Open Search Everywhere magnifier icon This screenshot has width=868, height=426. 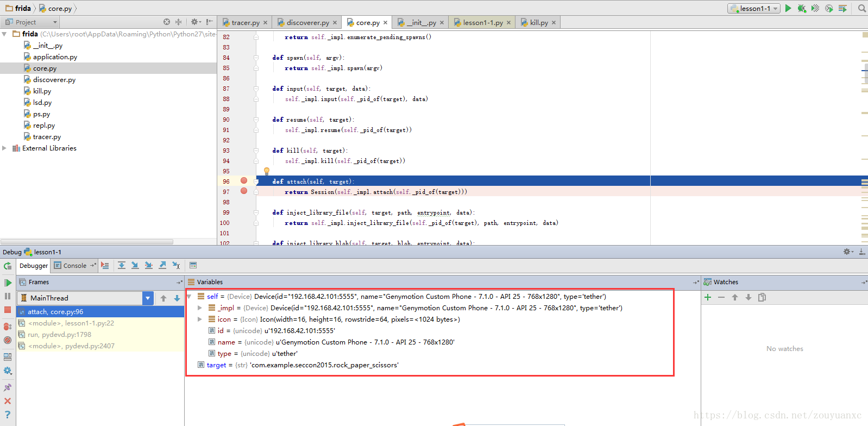(861, 8)
